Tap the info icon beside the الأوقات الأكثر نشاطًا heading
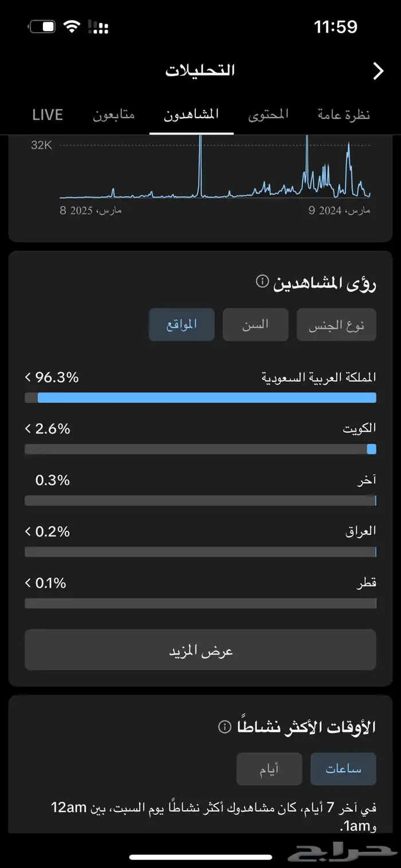 click(225, 727)
